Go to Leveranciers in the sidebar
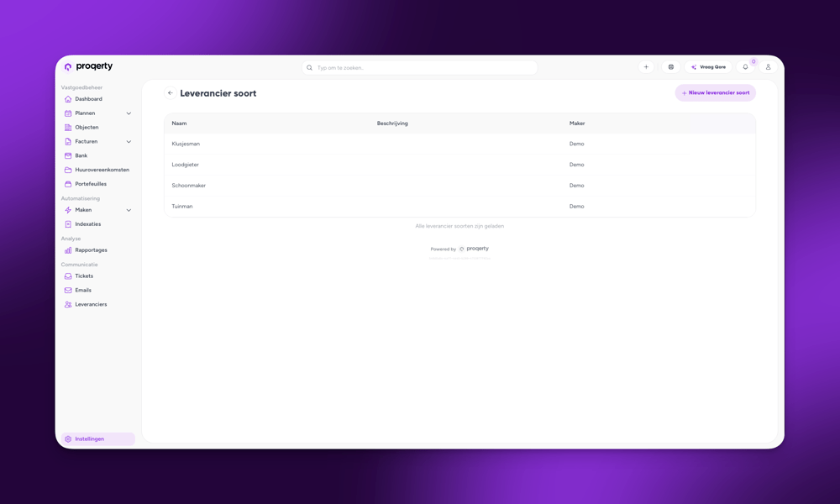This screenshot has height=504, width=840. 91,304
